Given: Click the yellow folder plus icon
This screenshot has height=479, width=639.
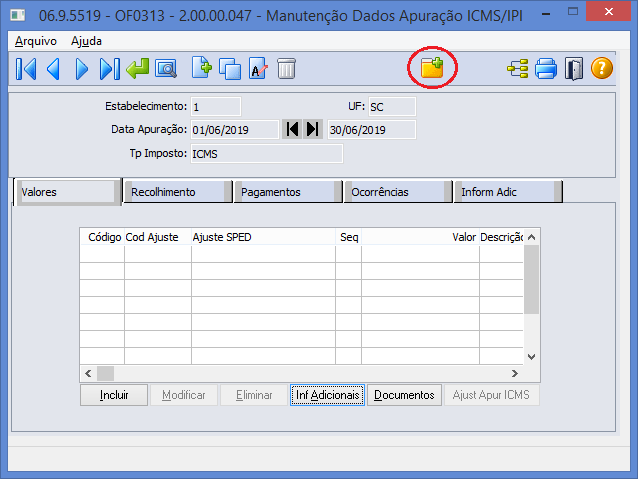Looking at the screenshot, I should tap(432, 68).
